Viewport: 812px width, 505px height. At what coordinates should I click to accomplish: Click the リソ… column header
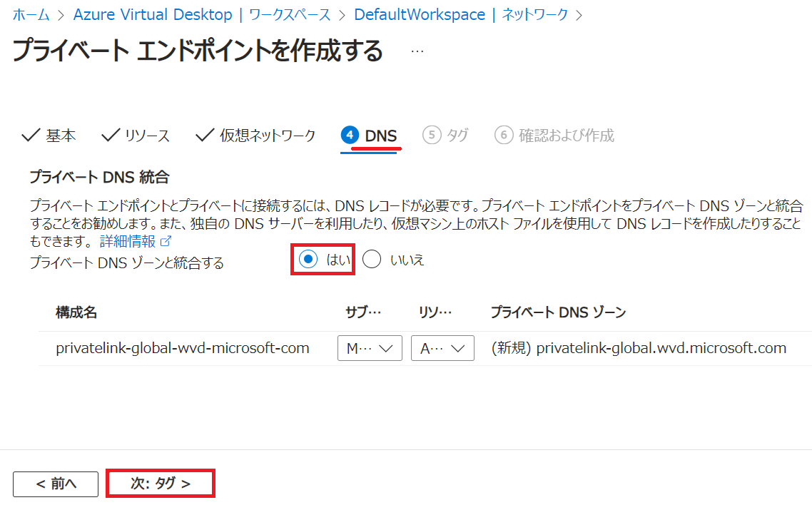tap(435, 312)
